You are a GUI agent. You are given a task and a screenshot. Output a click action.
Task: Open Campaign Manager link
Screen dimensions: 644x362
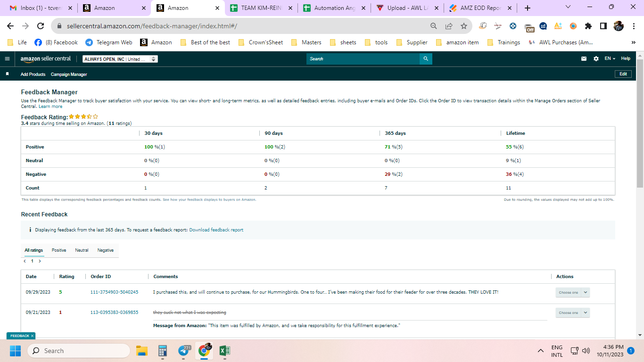(x=69, y=74)
